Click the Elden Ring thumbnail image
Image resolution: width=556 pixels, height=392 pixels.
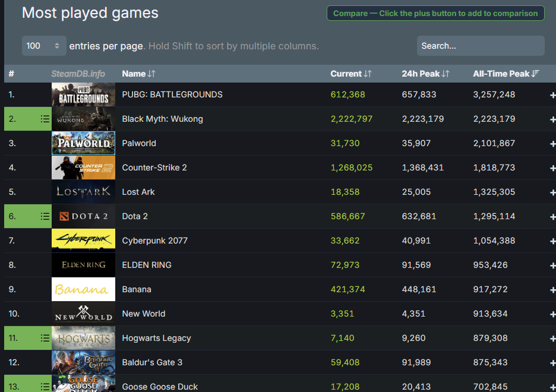pos(83,265)
